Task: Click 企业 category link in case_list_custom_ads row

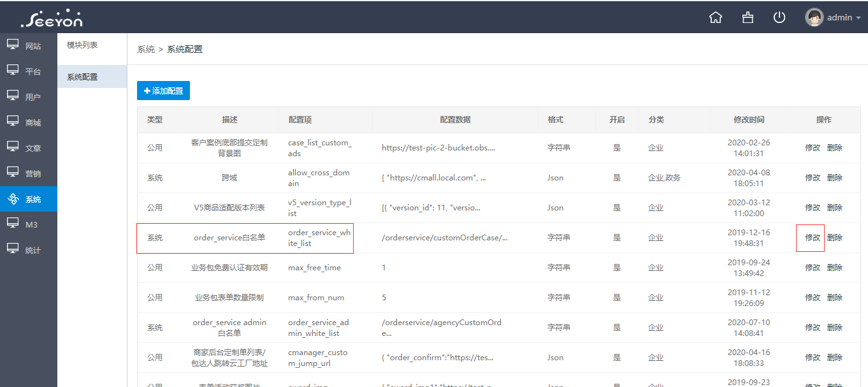Action: click(x=656, y=147)
